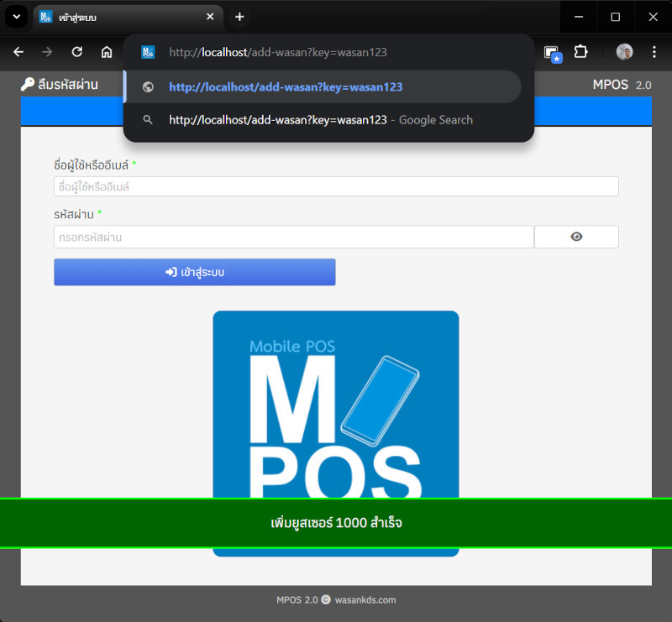Reload the current page
This screenshot has width=672, height=622.
[x=77, y=52]
